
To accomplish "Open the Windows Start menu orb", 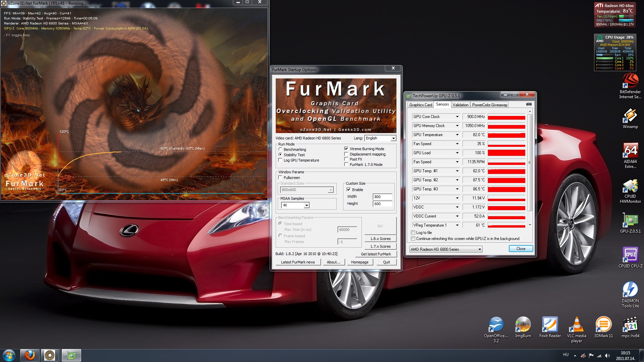I will 9,355.
